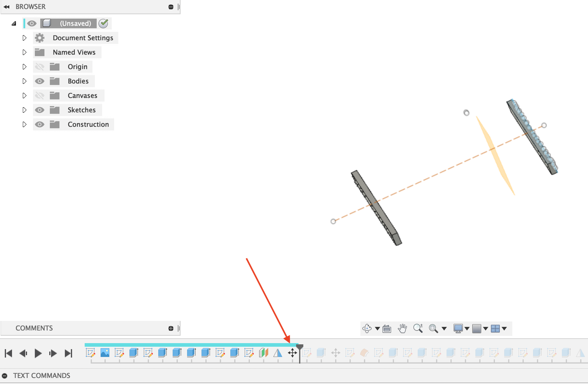
Task: Hide the Sketches folder
Action: click(40, 110)
